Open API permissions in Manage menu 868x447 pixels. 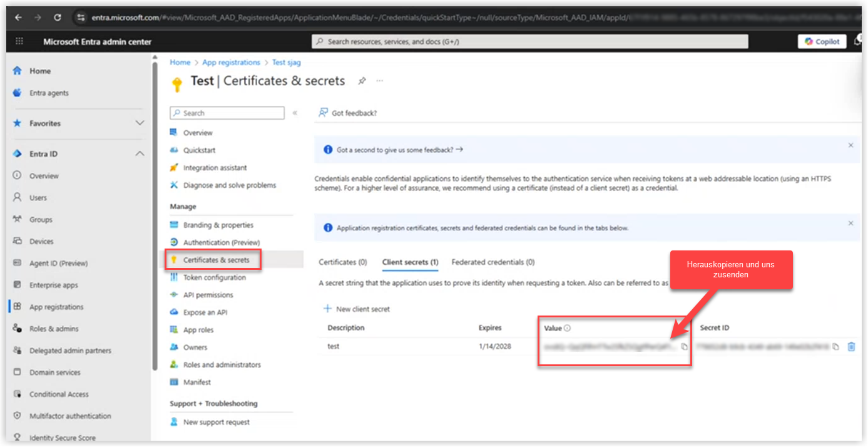click(208, 295)
